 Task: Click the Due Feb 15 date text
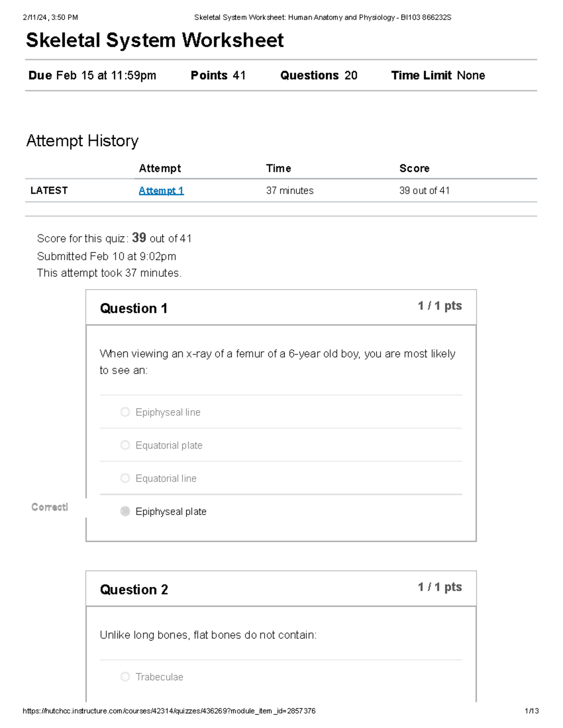pos(92,75)
